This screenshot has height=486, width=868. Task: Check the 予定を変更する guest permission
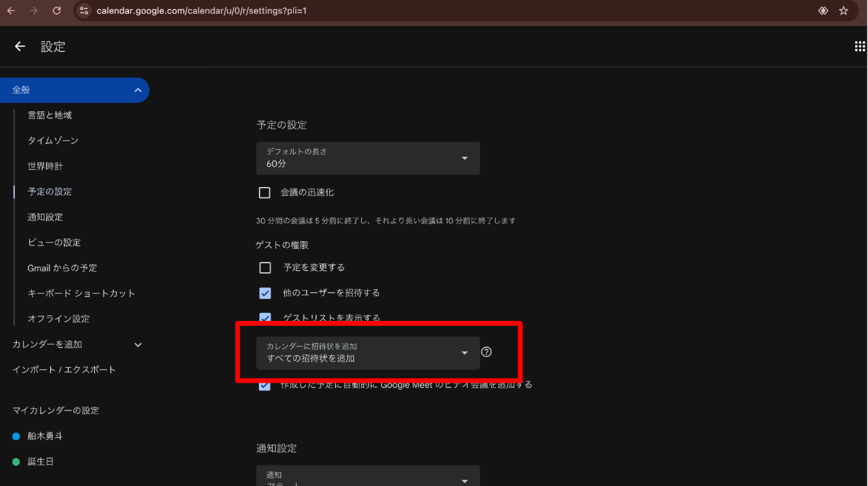point(265,267)
